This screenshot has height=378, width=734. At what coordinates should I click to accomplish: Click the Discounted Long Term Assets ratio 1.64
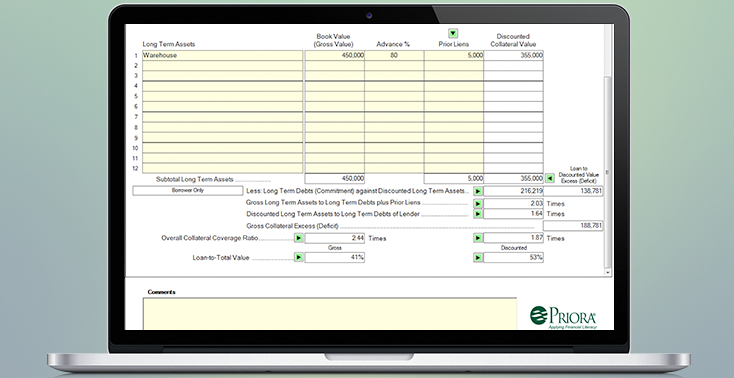(x=514, y=214)
